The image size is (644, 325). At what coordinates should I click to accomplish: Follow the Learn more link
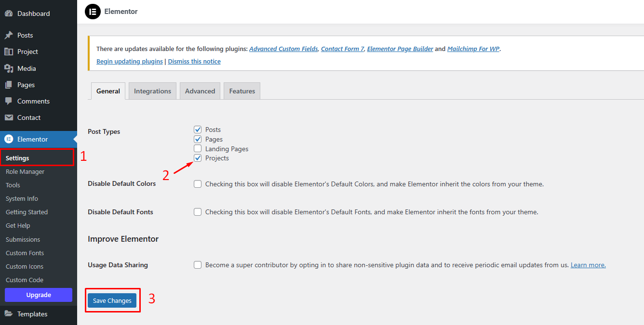click(x=588, y=265)
